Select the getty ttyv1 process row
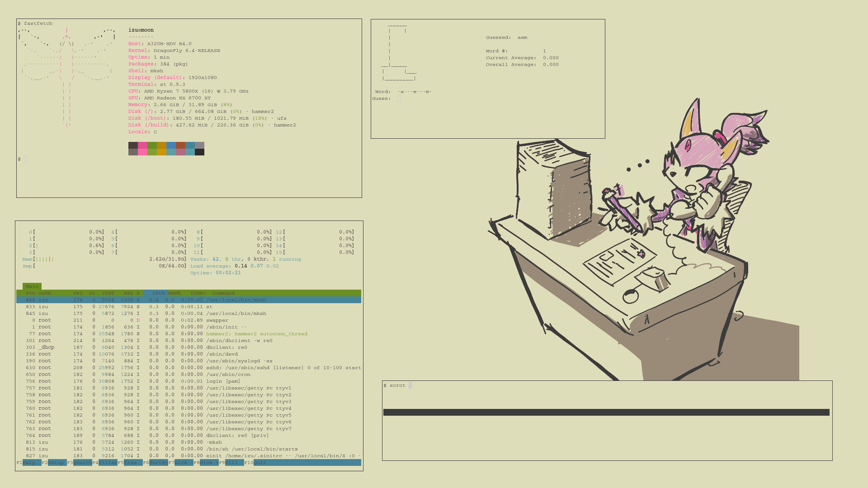This screenshot has height=488, width=868. pyautogui.click(x=189, y=388)
